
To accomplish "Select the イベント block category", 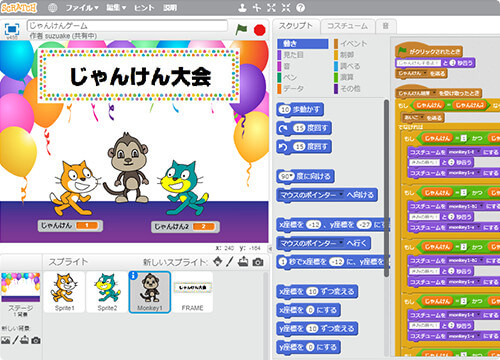I will click(x=351, y=44).
